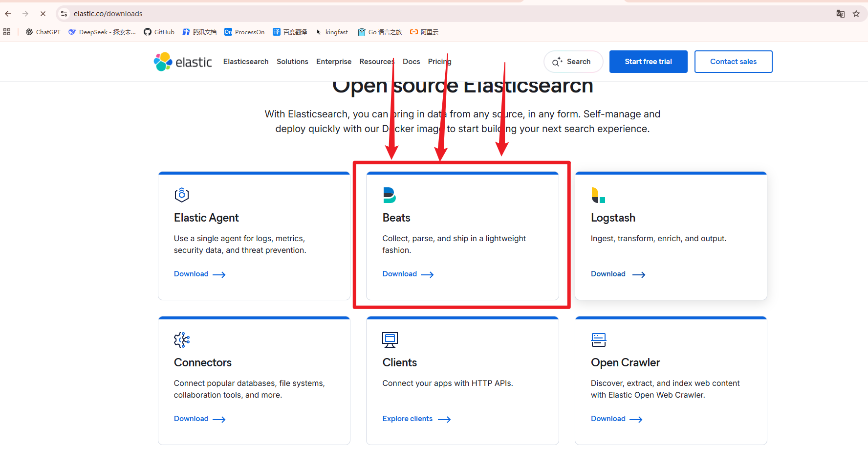Click the Beats Download link
The image size is (868, 471).
click(408, 274)
